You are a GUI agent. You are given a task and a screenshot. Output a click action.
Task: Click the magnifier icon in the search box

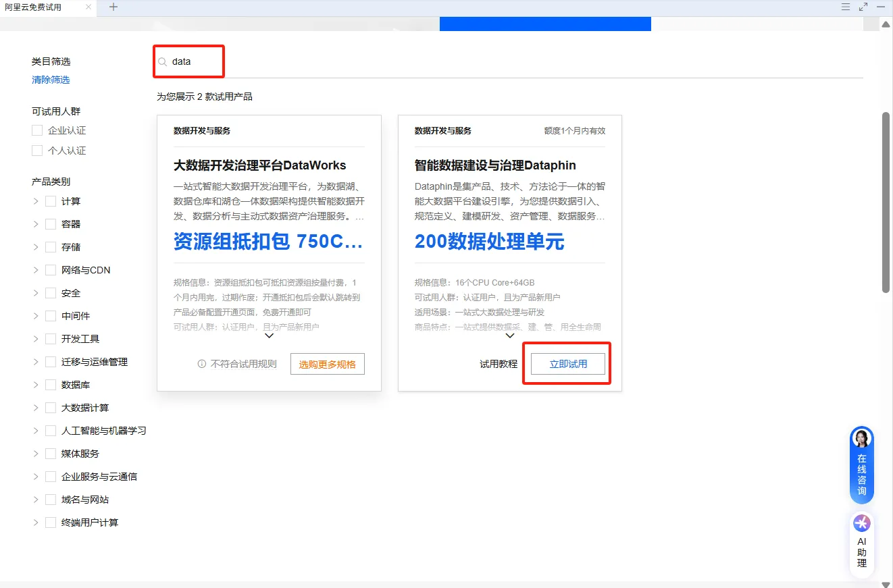(x=162, y=62)
